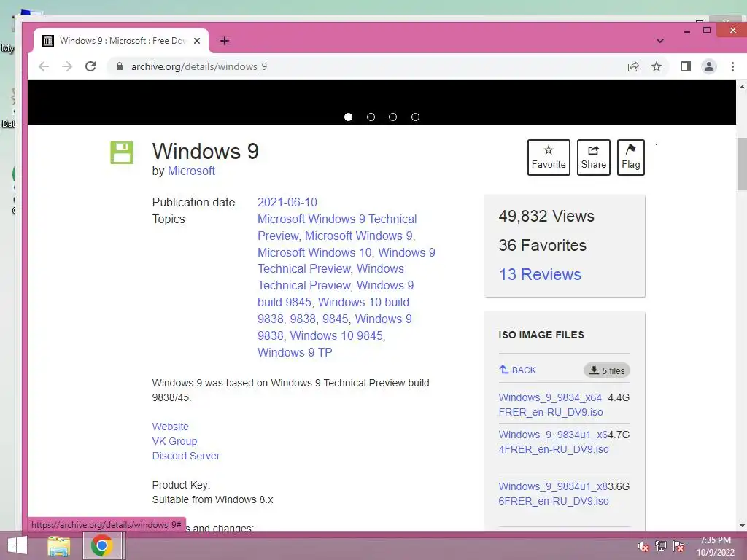Open the VK Group link
This screenshot has width=747, height=560.
(174, 441)
